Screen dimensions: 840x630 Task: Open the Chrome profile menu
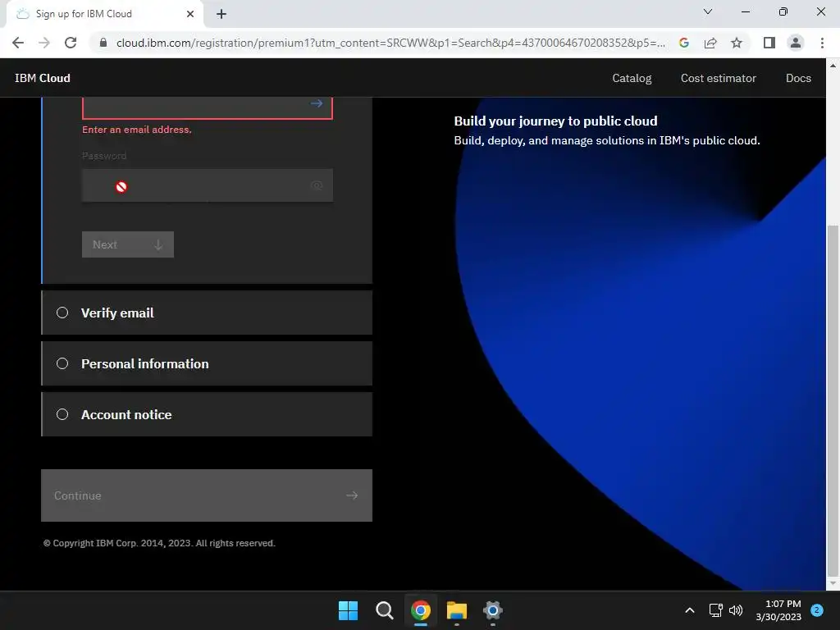click(796, 43)
